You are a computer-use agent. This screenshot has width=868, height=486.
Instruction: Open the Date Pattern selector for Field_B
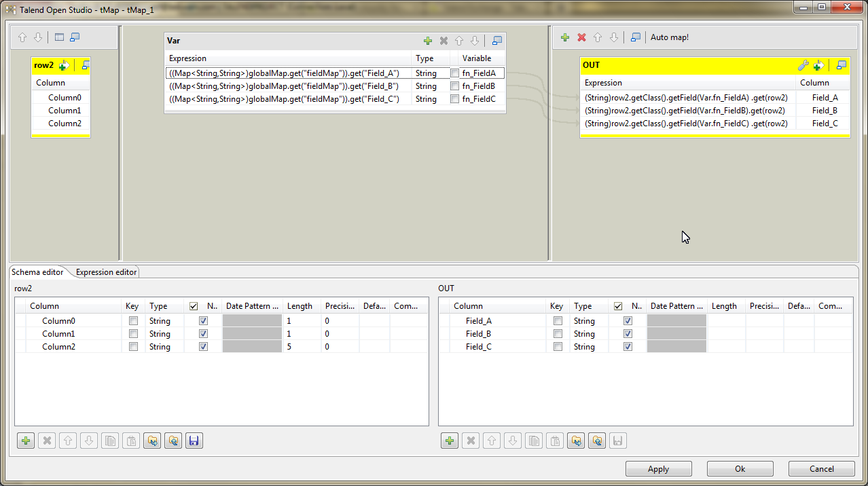(676, 333)
